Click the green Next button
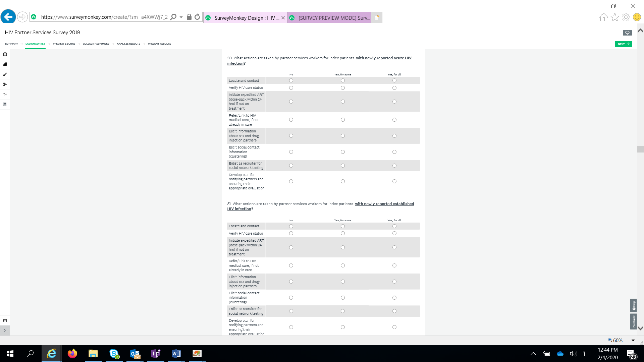Screen dimensions: 644x362 [623, 44]
